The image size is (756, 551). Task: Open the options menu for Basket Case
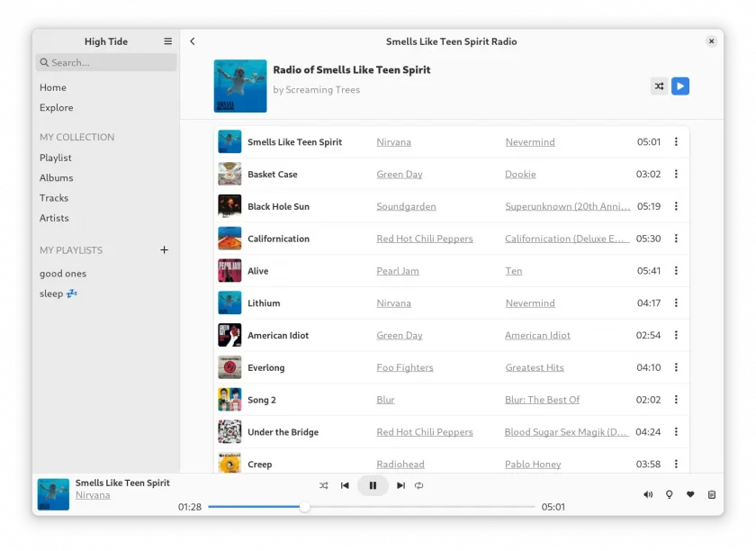click(x=676, y=174)
